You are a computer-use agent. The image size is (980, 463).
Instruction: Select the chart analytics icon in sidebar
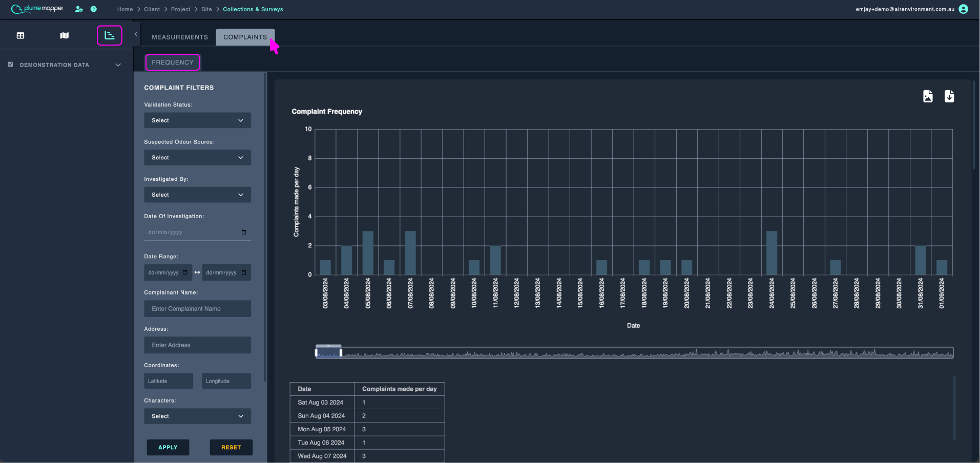(110, 35)
